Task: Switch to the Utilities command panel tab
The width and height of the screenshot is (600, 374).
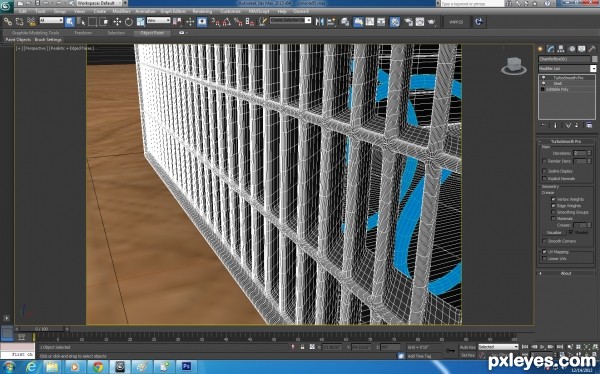Action: click(x=592, y=49)
